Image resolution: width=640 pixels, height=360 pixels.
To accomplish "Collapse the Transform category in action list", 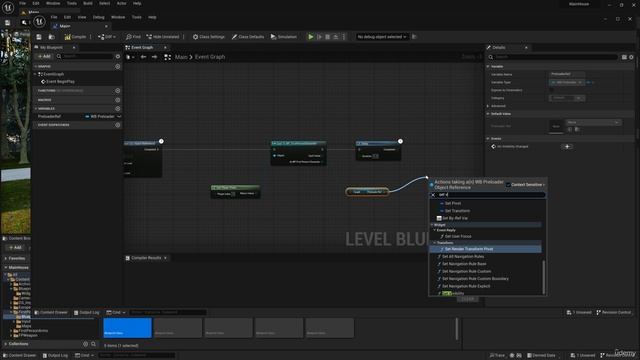I will click(x=435, y=242).
